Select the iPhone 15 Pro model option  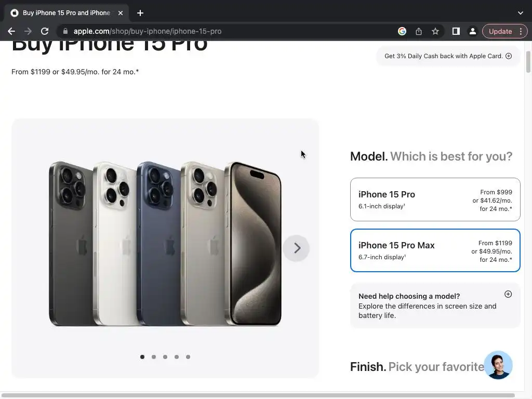[435, 199]
